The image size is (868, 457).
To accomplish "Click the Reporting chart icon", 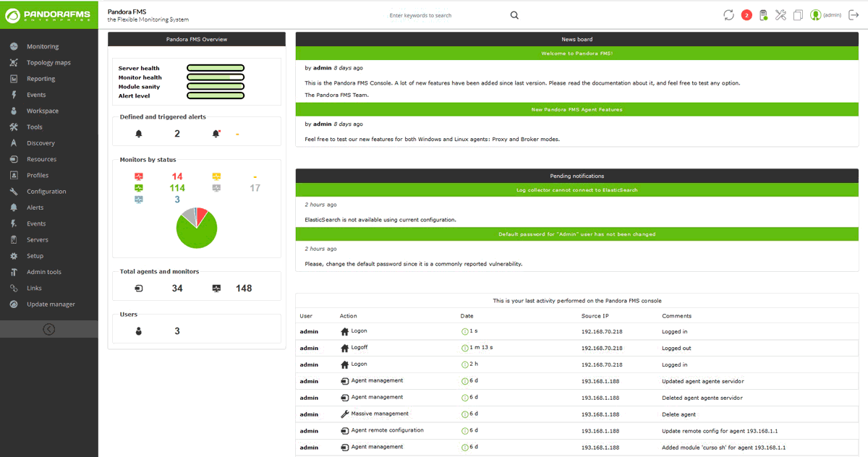I will coord(14,79).
